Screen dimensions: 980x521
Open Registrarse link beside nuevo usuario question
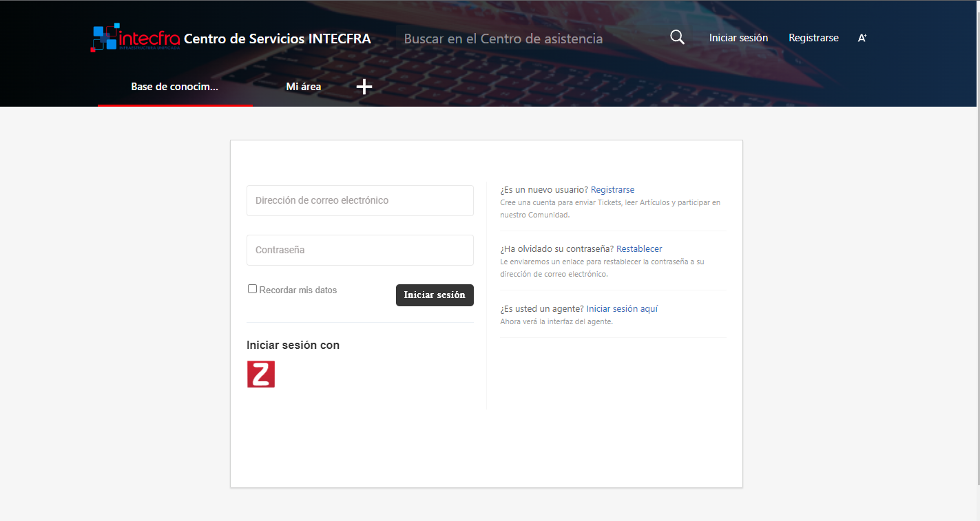(x=612, y=190)
